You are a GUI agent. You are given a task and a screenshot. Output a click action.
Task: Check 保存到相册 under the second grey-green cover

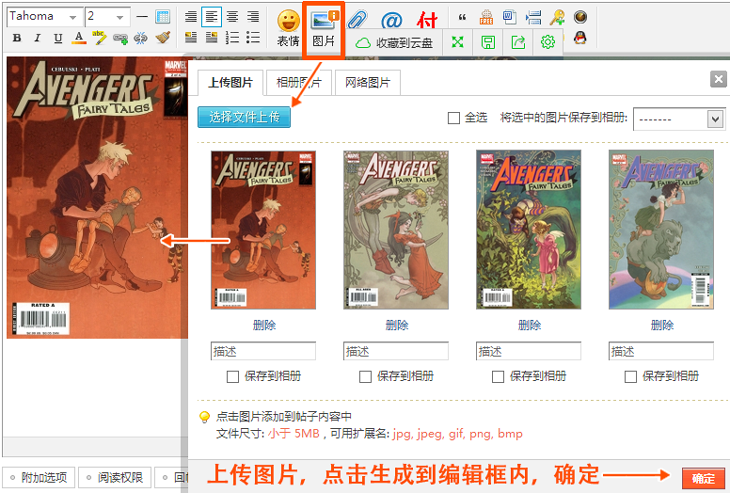pos(365,376)
